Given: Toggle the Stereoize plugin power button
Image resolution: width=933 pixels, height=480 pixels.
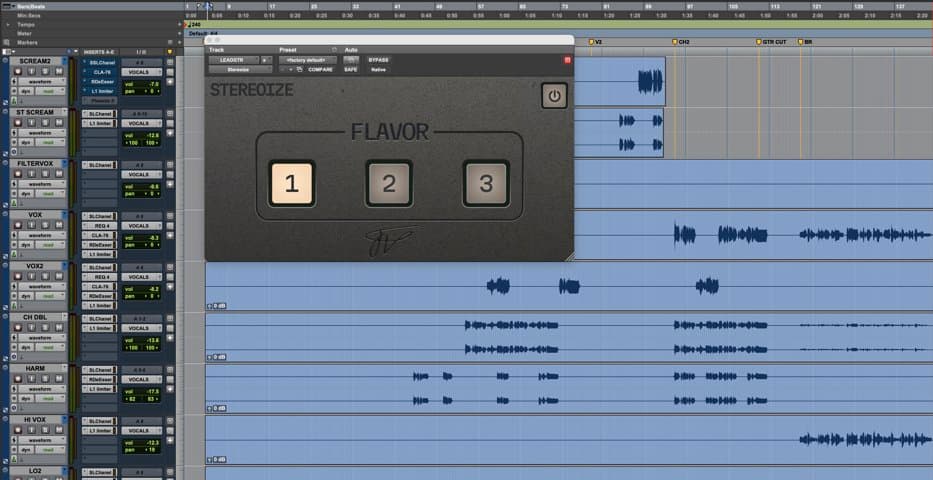Looking at the screenshot, I should (x=554, y=96).
